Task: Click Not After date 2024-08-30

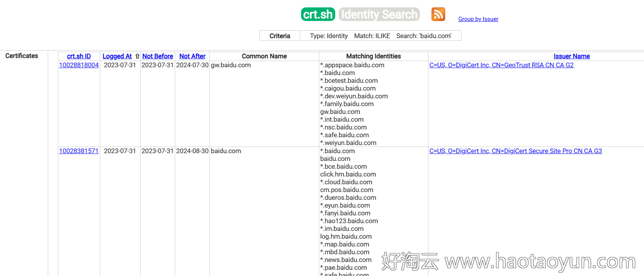Action: point(192,151)
